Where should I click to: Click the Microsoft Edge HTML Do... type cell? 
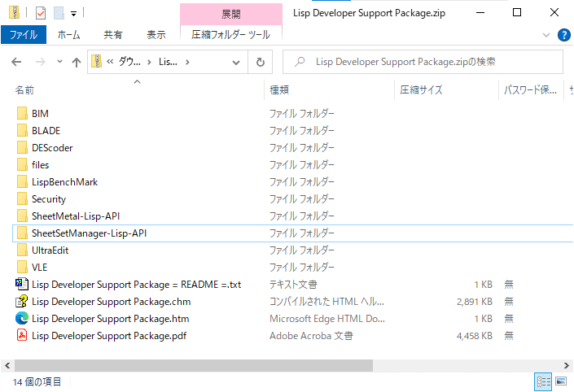pos(327,319)
